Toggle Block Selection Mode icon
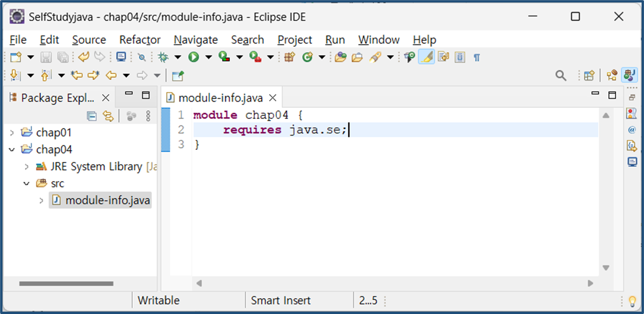The image size is (644, 314). coord(460,58)
